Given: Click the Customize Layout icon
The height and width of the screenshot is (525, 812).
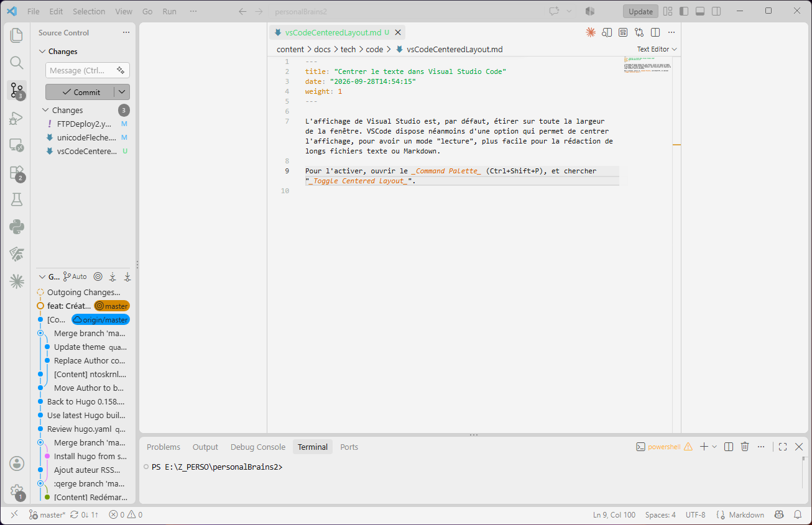Looking at the screenshot, I should coord(668,11).
